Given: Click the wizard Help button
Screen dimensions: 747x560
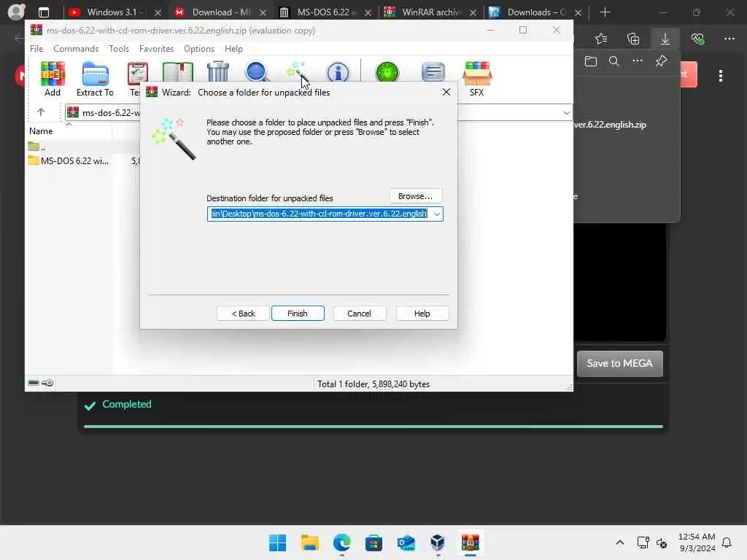Looking at the screenshot, I should tap(422, 314).
